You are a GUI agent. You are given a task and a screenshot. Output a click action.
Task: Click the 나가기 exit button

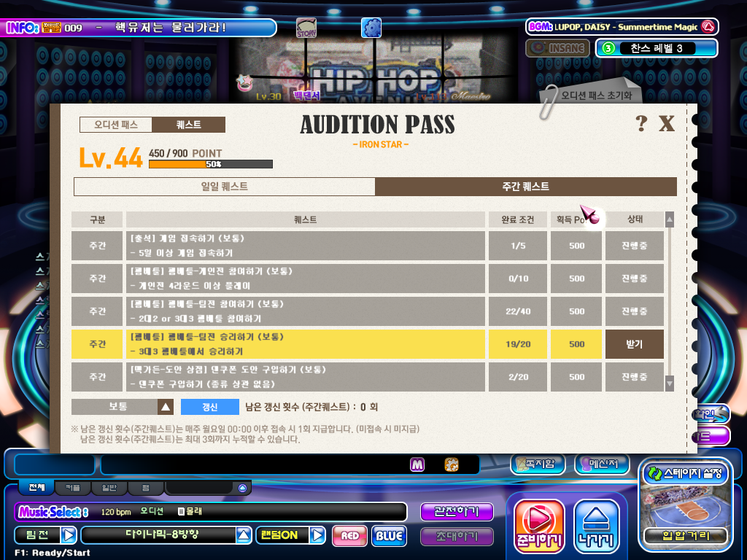(x=597, y=526)
